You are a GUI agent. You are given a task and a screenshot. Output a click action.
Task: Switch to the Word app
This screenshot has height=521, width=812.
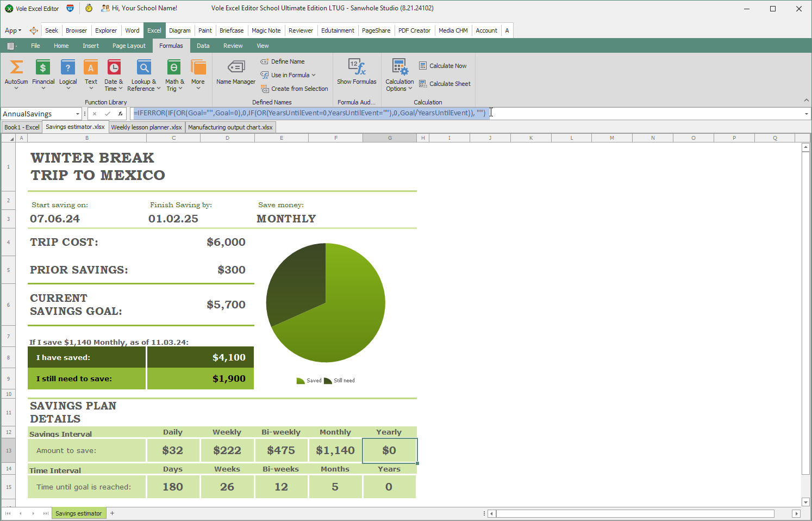tap(132, 30)
